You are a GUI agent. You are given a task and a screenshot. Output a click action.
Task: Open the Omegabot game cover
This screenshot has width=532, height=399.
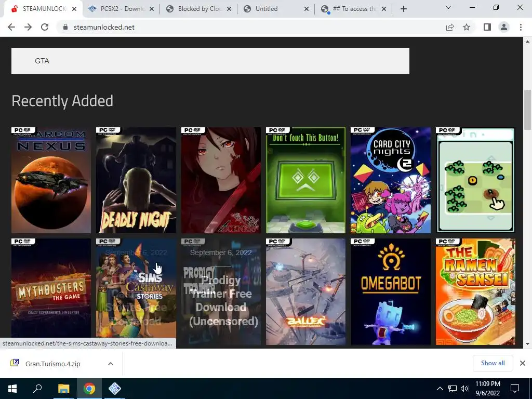[391, 291]
